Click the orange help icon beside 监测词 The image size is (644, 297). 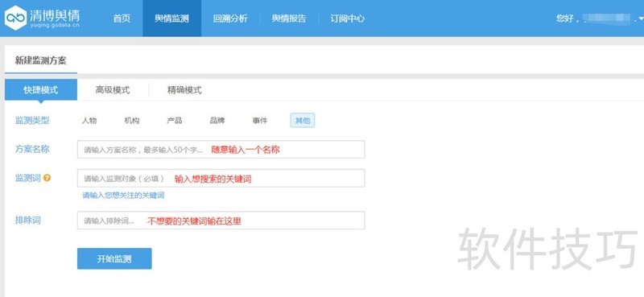click(x=47, y=178)
